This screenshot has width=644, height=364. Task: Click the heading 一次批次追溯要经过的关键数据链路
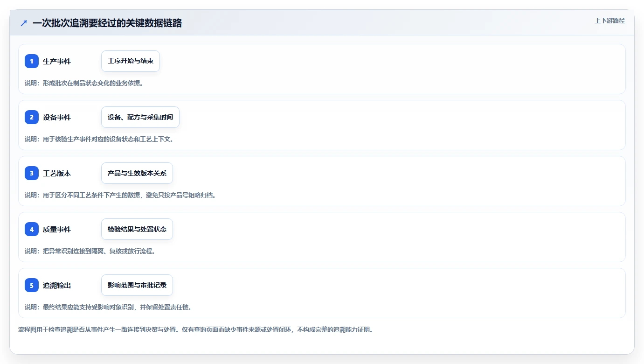tap(107, 23)
